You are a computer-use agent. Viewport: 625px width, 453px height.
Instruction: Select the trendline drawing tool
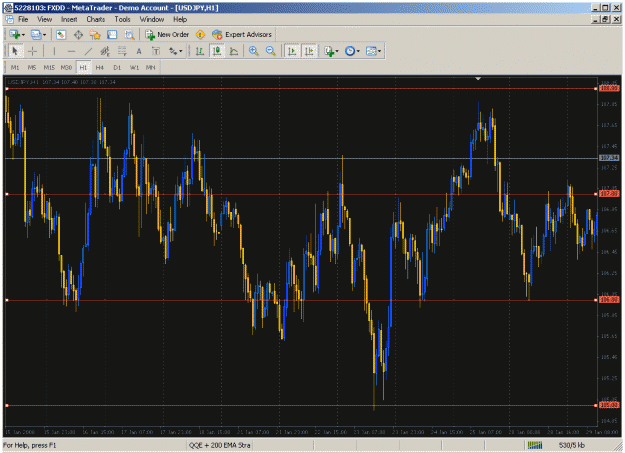click(x=88, y=51)
